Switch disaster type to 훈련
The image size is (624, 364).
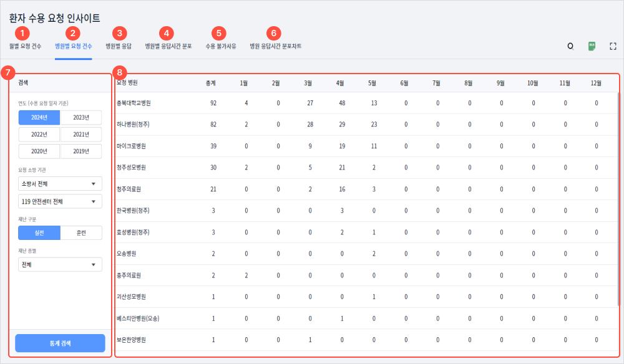click(81, 232)
